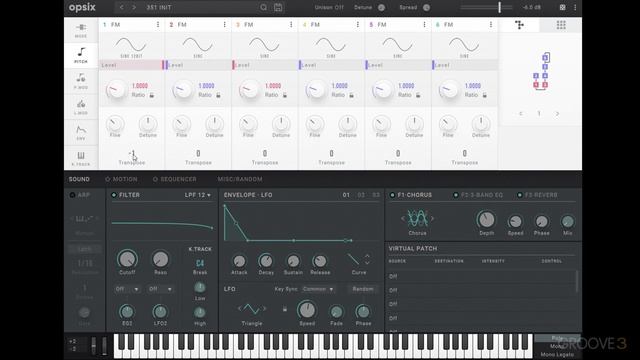Go to next algorithm arrow
This screenshot has height=360, width=640.
[x=557, y=113]
